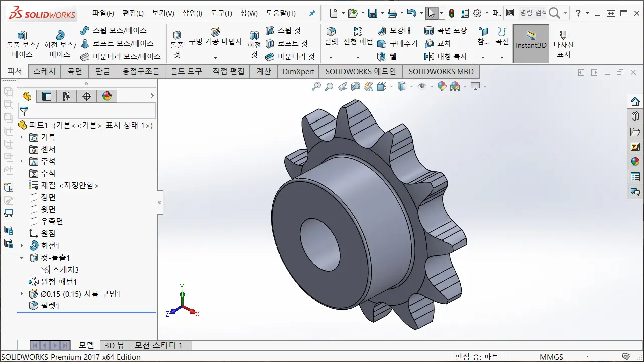Open the 선형 패턴 dropdown arrow
The height and width of the screenshot is (362, 644).
click(x=358, y=57)
